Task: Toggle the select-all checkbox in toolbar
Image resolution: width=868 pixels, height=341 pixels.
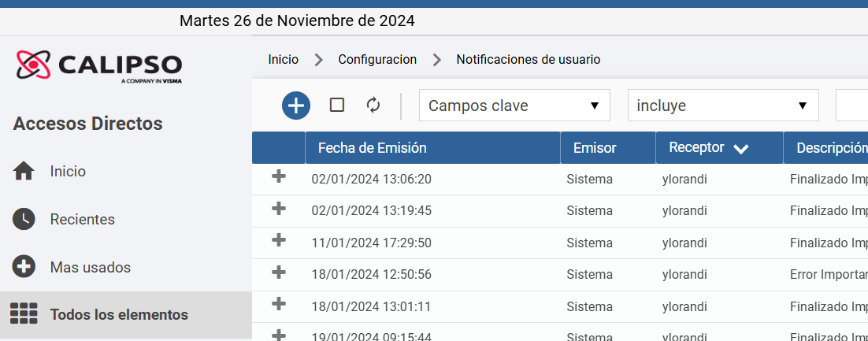Action: pos(336,105)
